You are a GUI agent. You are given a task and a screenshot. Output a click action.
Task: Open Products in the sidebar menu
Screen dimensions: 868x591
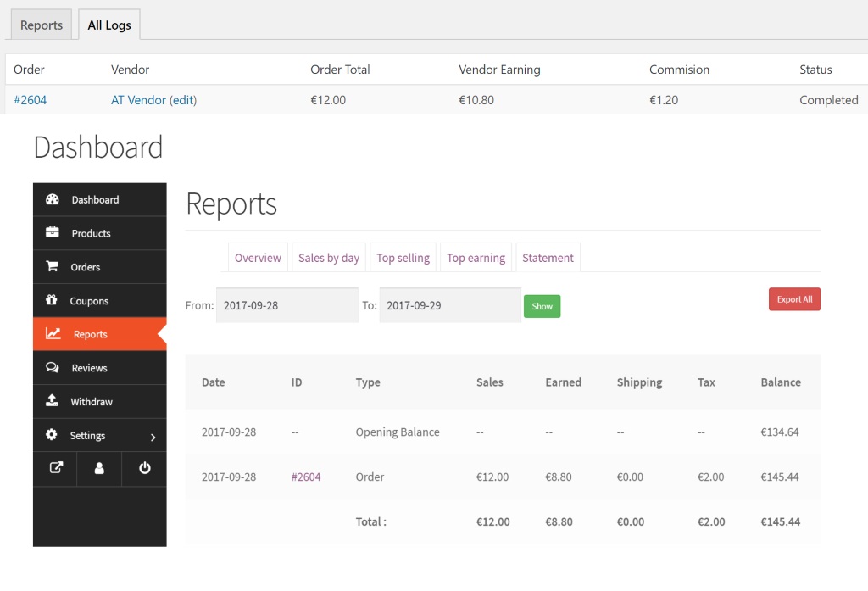(x=100, y=233)
